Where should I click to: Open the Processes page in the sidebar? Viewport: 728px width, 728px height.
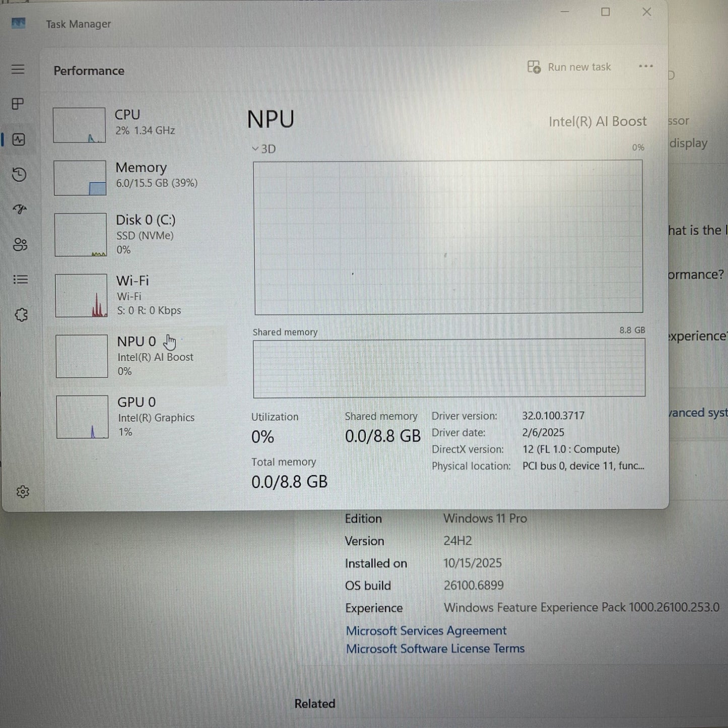click(18, 104)
